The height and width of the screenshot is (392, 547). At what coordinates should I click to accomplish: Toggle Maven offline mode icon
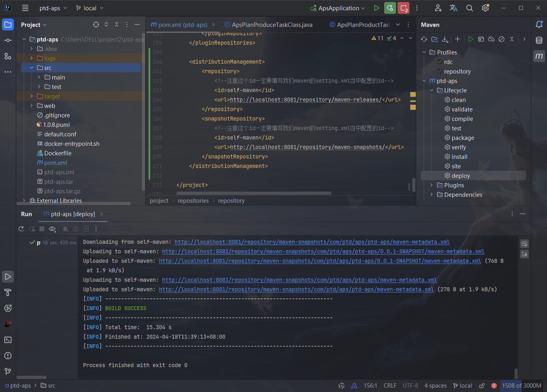tap(491, 39)
